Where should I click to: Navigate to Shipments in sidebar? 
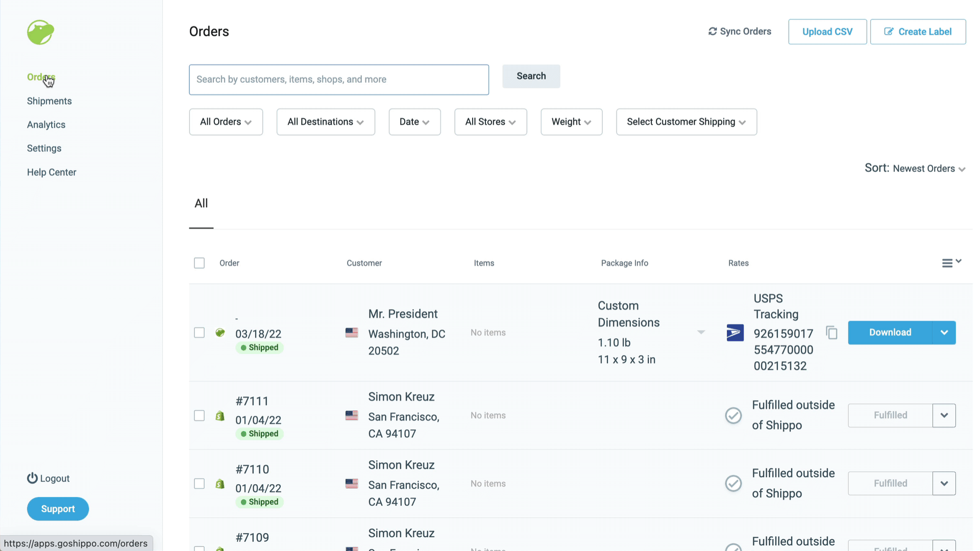[49, 101]
